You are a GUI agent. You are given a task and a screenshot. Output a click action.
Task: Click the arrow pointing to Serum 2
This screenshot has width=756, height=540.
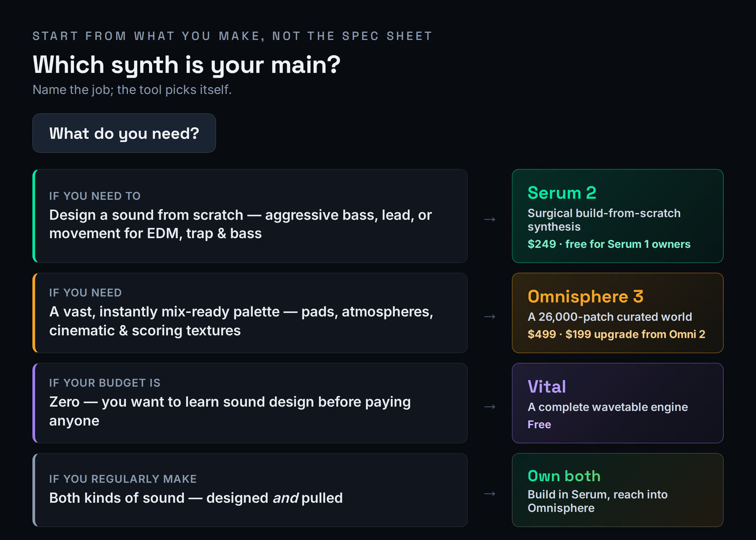coord(490,219)
